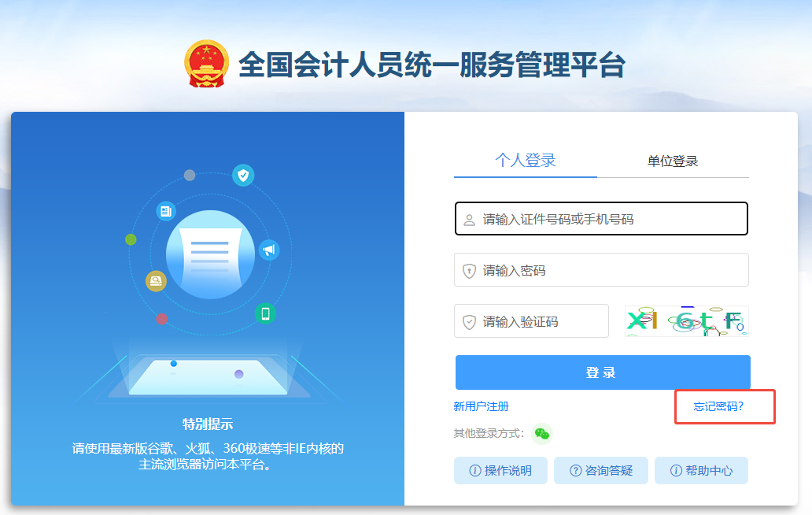Switch to 单位登录 tab
The height and width of the screenshot is (515, 812).
tap(673, 161)
